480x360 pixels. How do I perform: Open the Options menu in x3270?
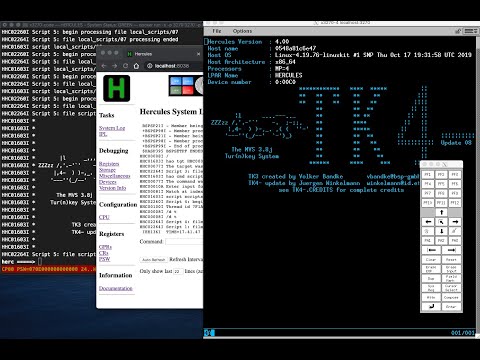(242, 31)
